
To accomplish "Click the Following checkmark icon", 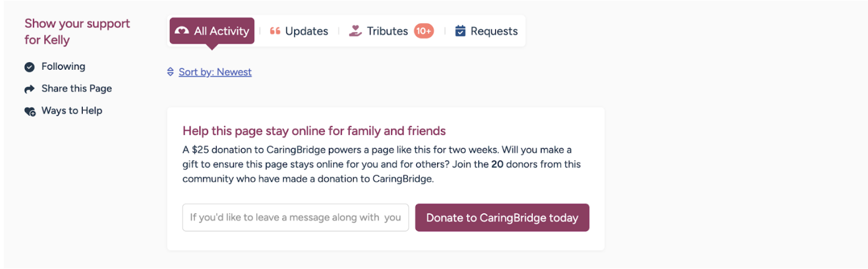I will tap(29, 67).
